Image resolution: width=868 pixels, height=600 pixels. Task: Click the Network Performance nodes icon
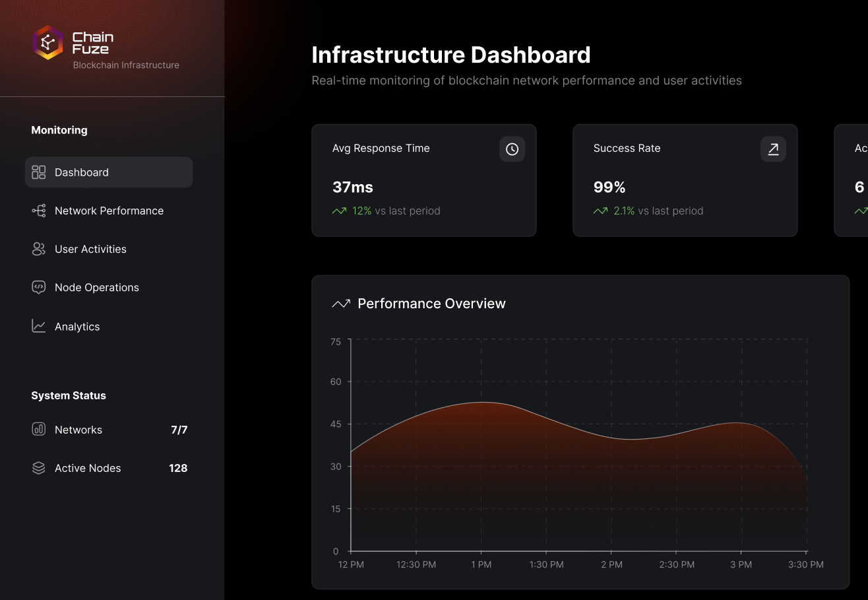pyautogui.click(x=39, y=211)
